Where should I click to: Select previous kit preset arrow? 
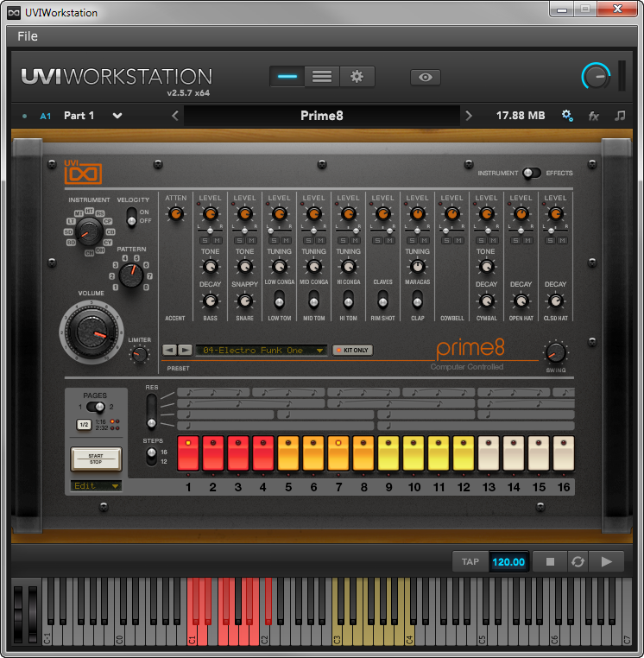click(169, 350)
